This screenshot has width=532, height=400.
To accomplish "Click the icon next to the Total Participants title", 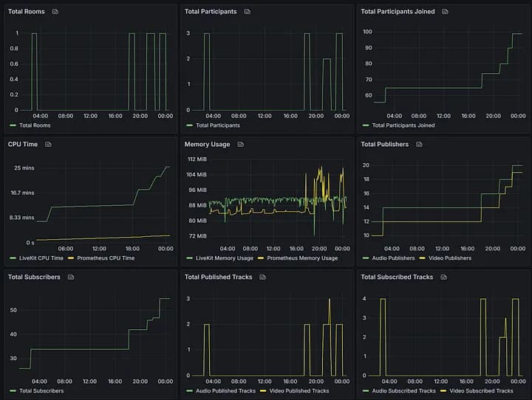I will pyautogui.click(x=248, y=12).
